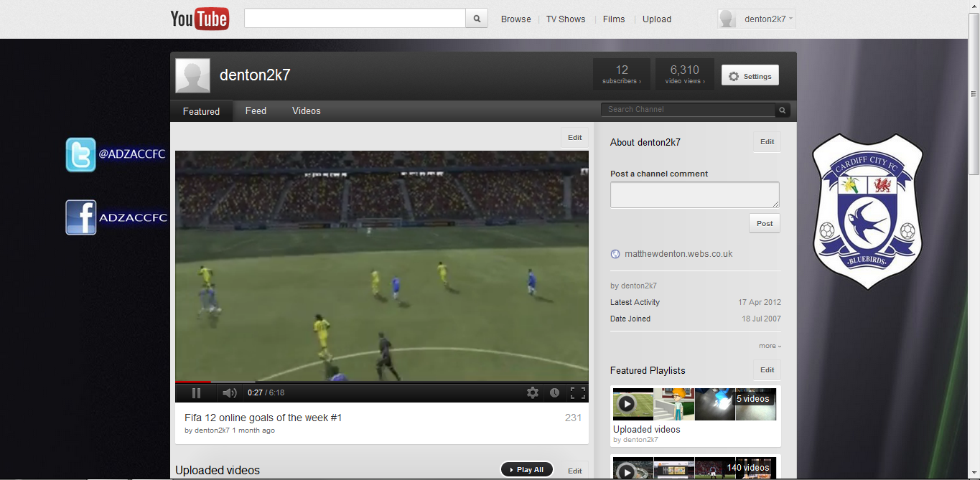980x480 pixels.
Task: Click Edit beside Uploaded videos section
Action: [x=575, y=471]
